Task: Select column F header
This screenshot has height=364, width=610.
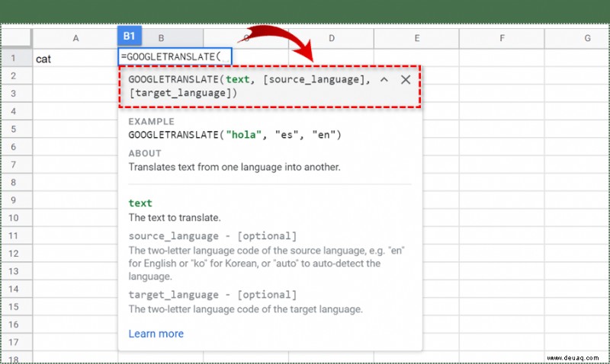Action: point(502,38)
